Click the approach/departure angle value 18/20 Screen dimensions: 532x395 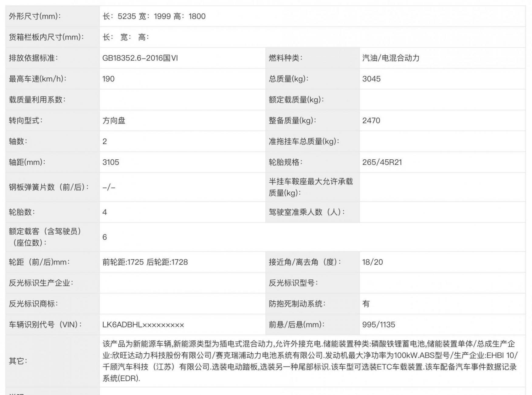tap(372, 262)
